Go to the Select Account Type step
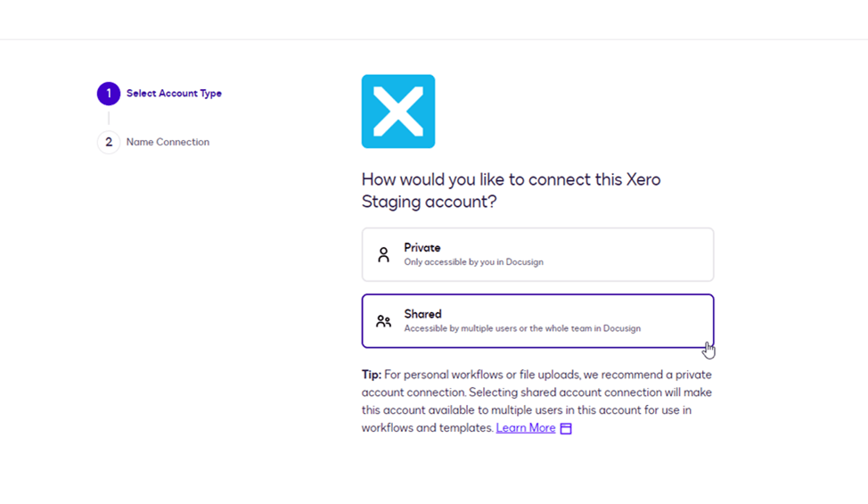The image size is (868, 504). [x=174, y=94]
